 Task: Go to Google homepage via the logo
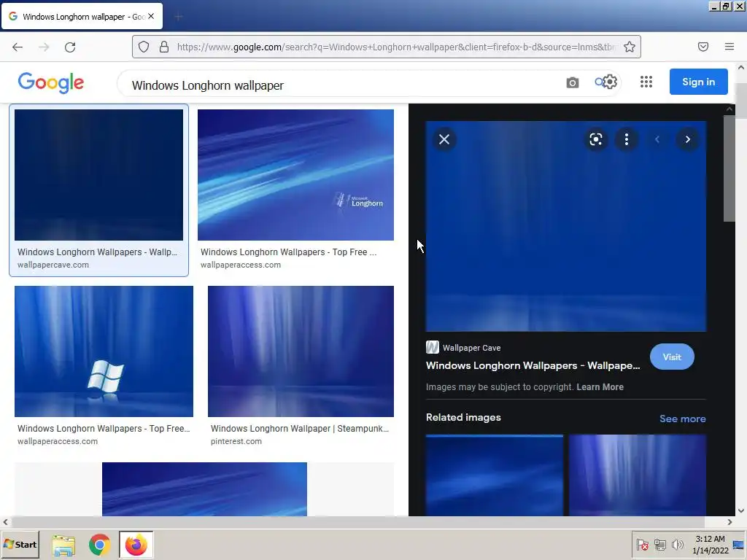51,82
